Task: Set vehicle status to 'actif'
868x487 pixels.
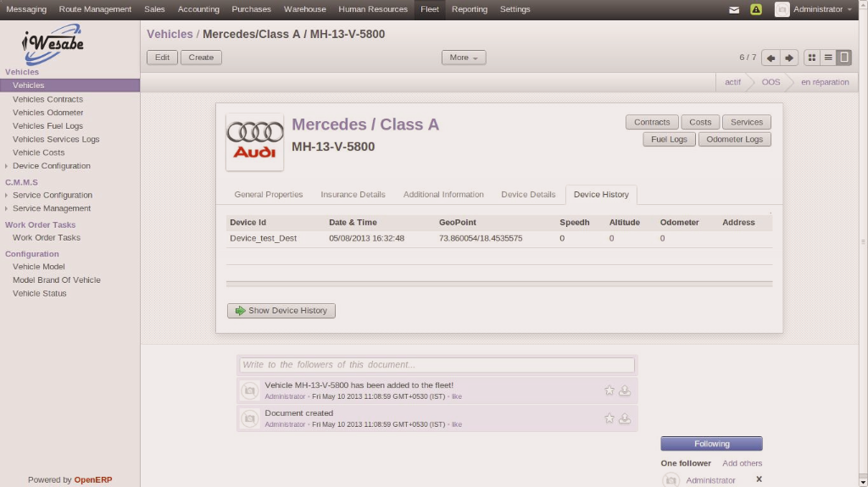Action: coord(732,82)
